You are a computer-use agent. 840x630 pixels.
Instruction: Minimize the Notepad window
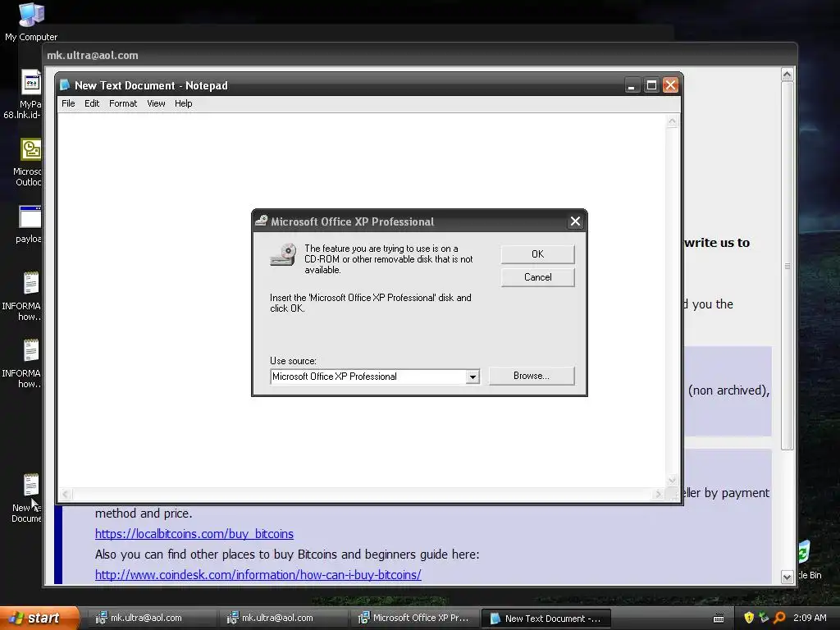632,85
